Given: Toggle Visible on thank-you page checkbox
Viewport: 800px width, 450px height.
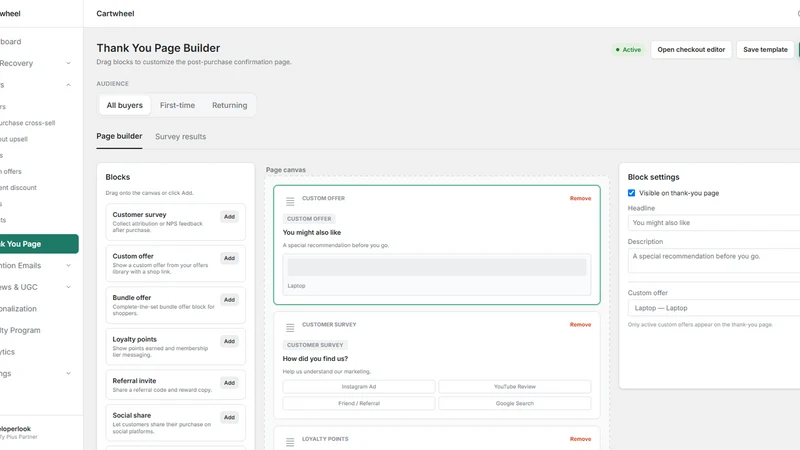Looking at the screenshot, I should click(632, 193).
